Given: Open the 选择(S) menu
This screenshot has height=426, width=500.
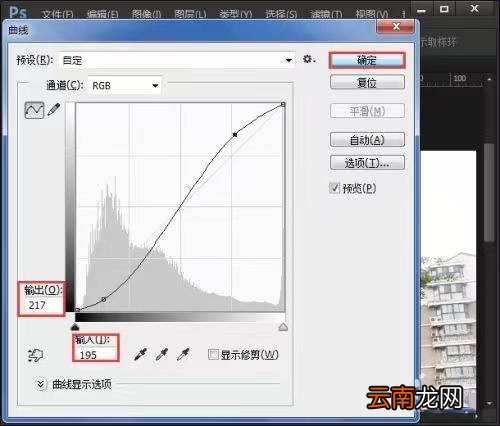Looking at the screenshot, I should tap(281, 14).
